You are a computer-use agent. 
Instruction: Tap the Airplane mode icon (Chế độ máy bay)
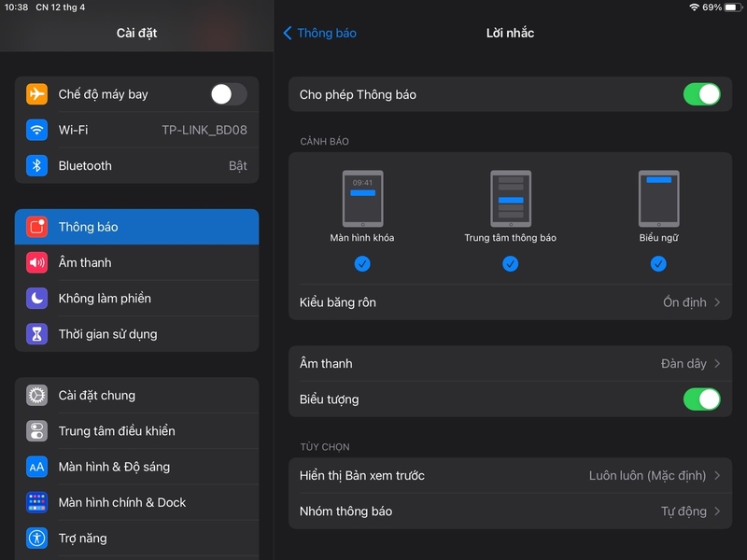[x=36, y=94]
